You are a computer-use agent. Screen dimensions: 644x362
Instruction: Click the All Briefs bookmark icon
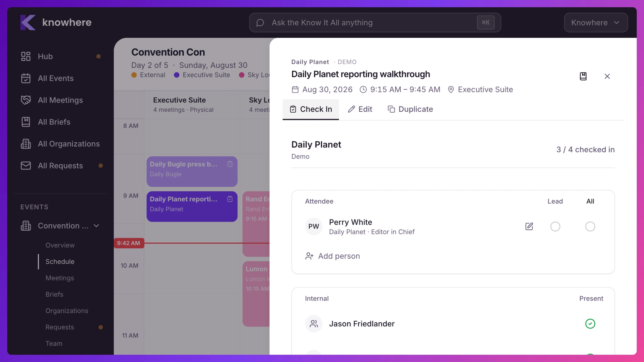coord(26,122)
